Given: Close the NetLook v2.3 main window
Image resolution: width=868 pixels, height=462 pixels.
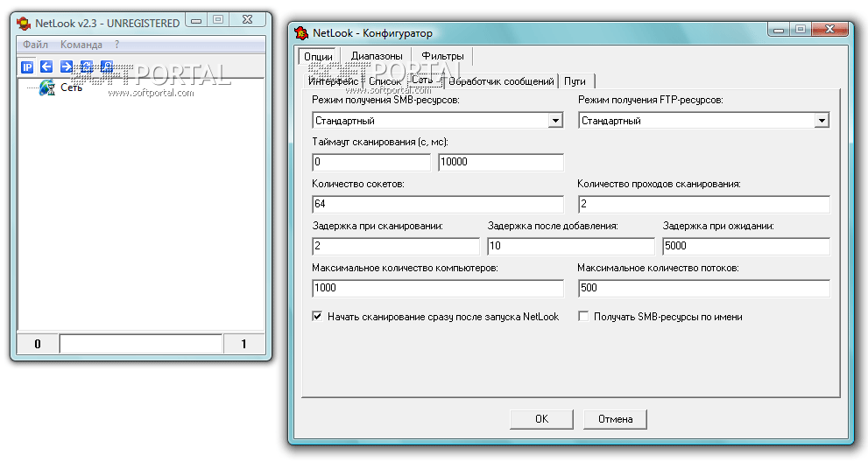Looking at the screenshot, I should (x=248, y=20).
